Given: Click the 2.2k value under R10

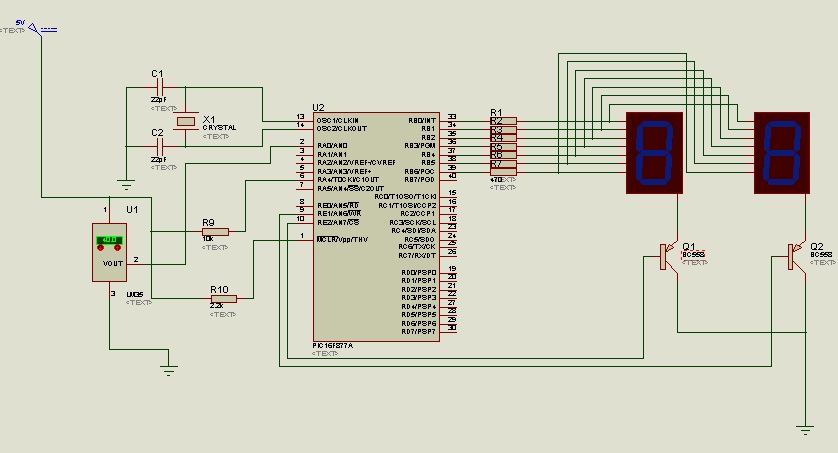Looking at the screenshot, I should coord(216,306).
